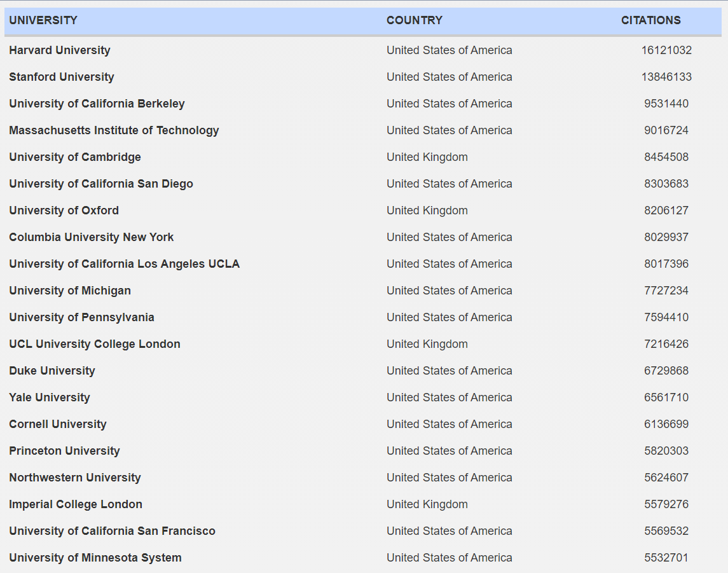Select country cell in Northwestern University row
728x573 pixels.
click(450, 478)
